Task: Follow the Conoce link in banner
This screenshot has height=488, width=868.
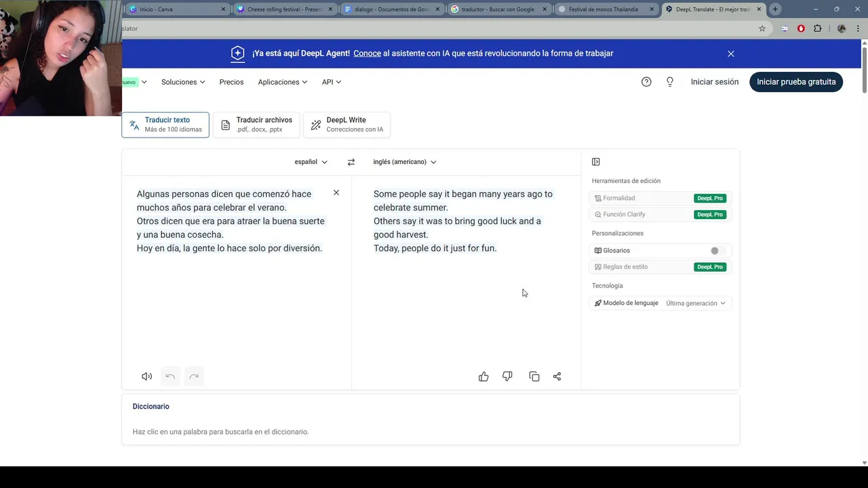Action: click(x=367, y=54)
